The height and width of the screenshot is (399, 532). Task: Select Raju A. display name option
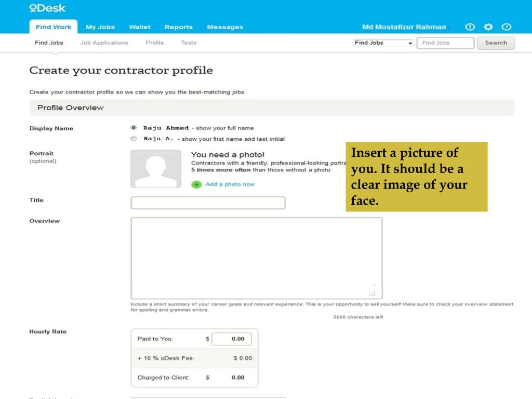[134, 138]
